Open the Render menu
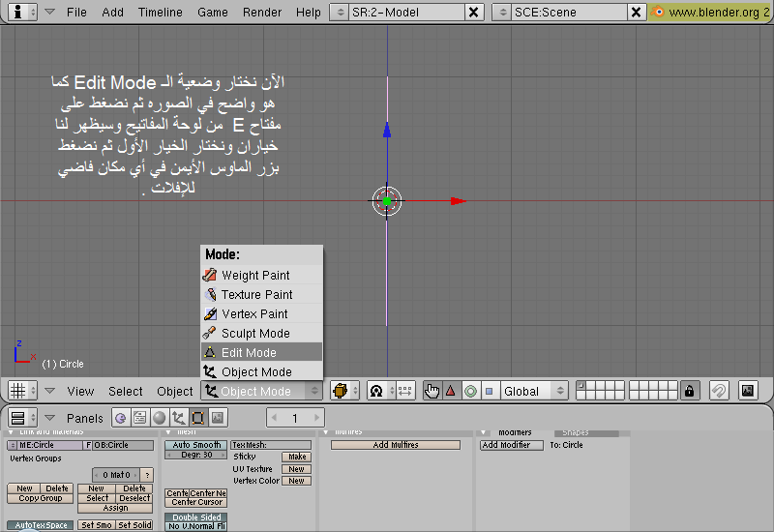The width and height of the screenshot is (774, 532). tap(261, 12)
